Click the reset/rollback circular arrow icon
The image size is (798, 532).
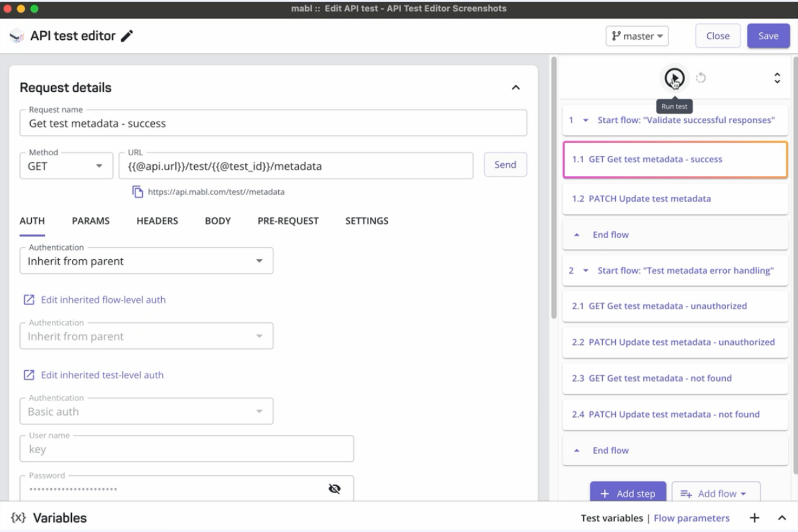[x=701, y=78]
